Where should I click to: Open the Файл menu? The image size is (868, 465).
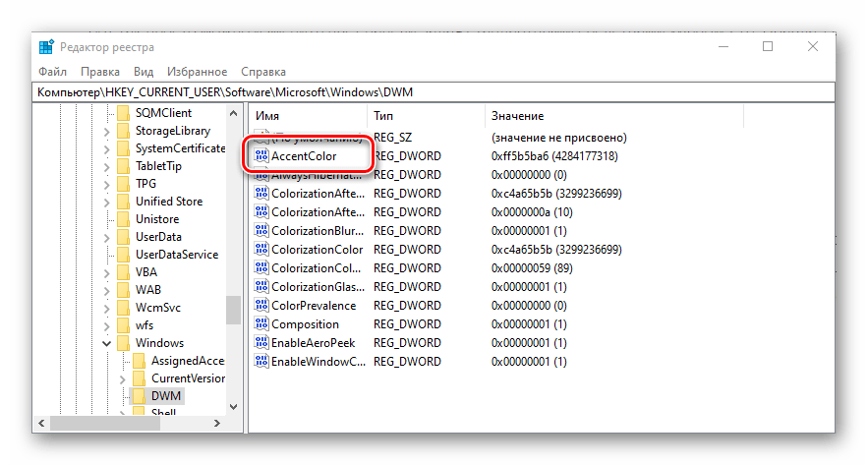[52, 72]
